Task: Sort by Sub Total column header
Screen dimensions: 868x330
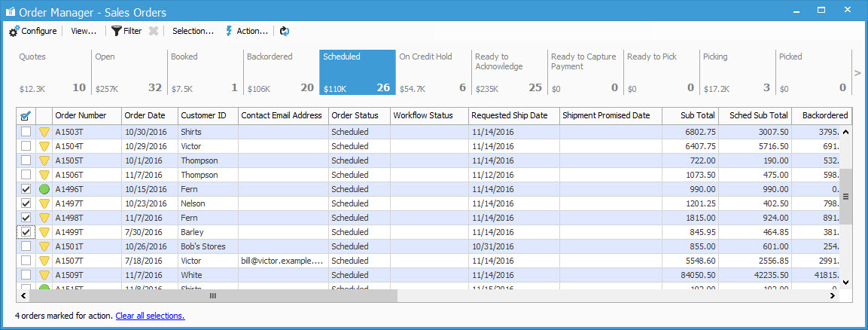Action: 690,116
